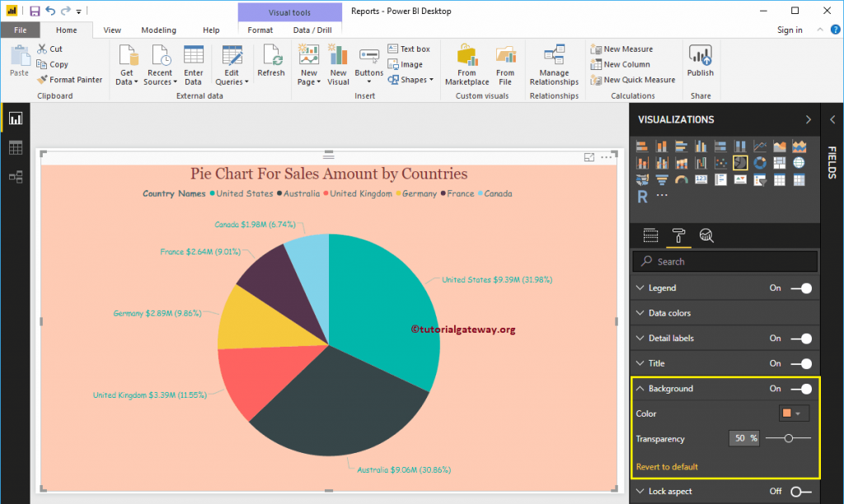Open the Analytics magnifier pane
This screenshot has width=844, height=504.
click(x=706, y=235)
